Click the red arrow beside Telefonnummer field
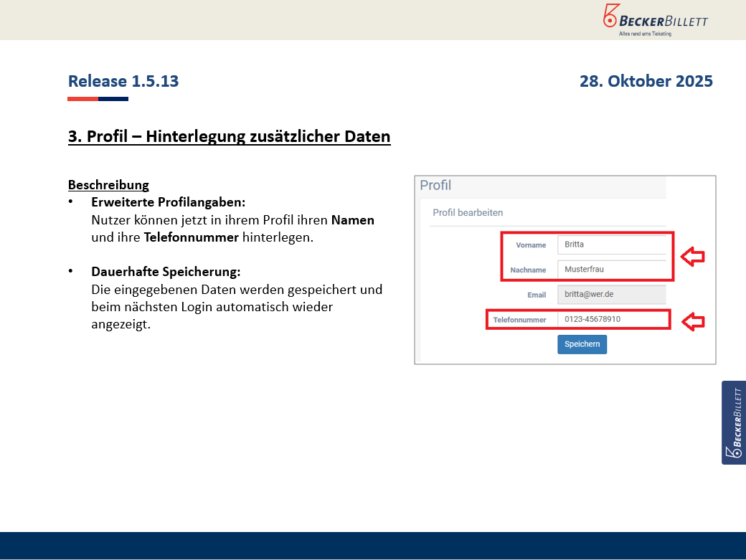This screenshot has width=746, height=560. [x=692, y=321]
